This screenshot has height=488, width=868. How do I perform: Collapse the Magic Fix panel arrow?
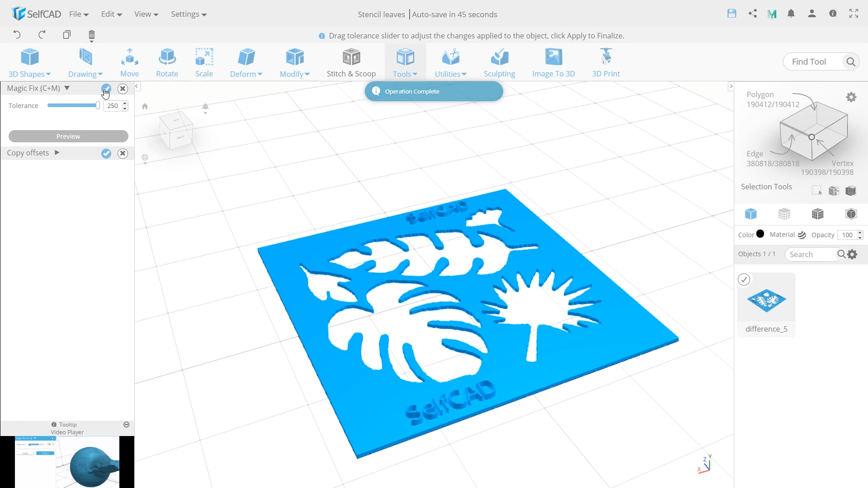67,88
